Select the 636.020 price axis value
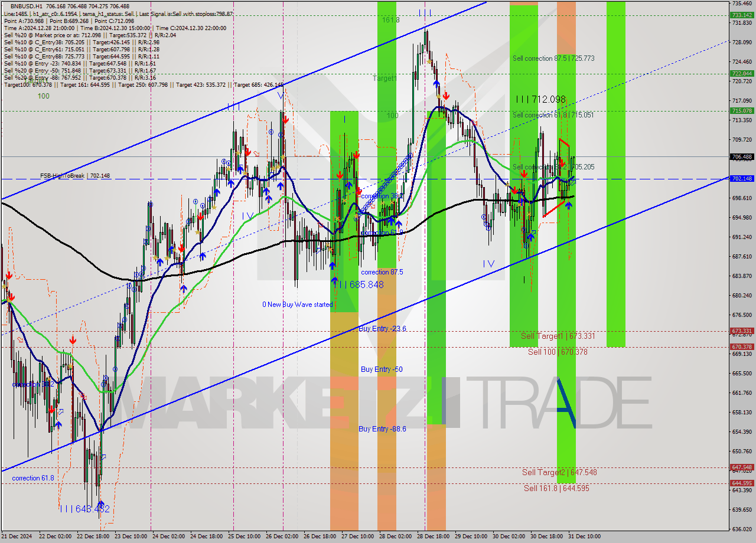This screenshot has height=543, width=756. [x=741, y=529]
